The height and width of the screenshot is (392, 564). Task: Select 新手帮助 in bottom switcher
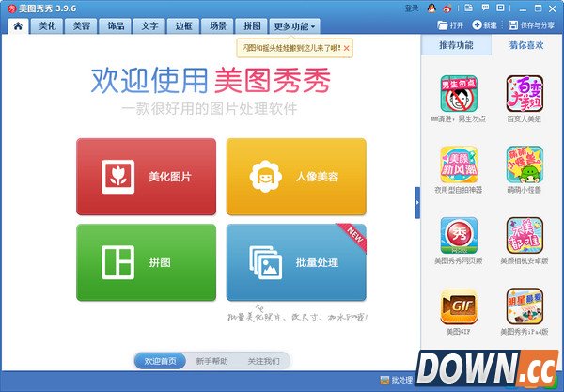(211, 361)
